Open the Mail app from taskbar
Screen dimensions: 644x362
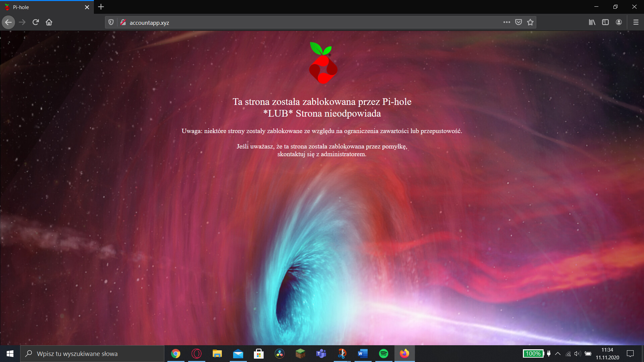(x=238, y=354)
